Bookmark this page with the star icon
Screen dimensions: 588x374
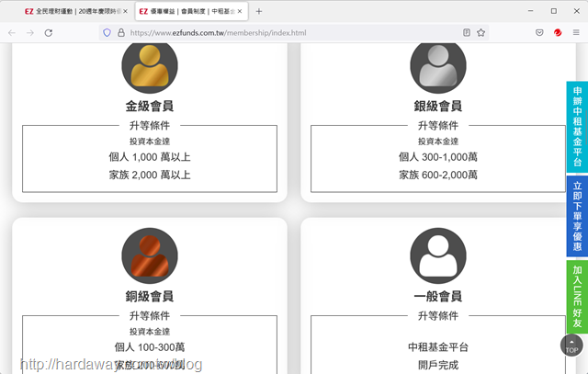coord(481,33)
